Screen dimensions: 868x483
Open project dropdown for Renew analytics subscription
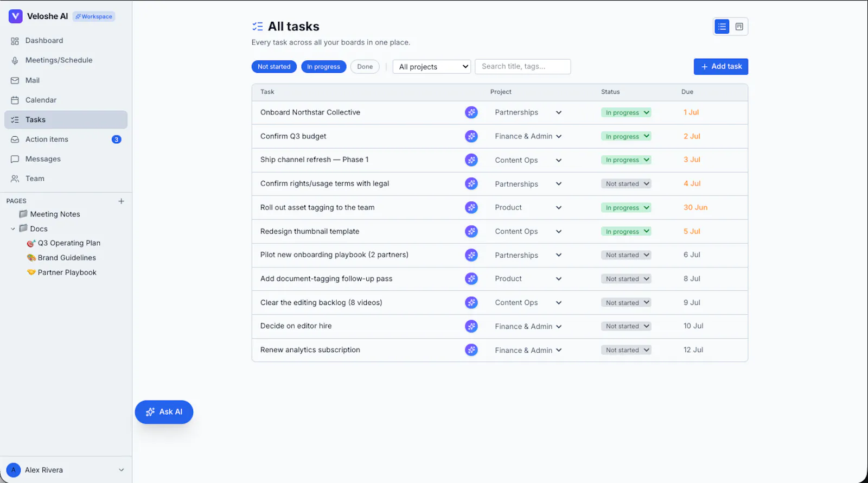point(528,350)
